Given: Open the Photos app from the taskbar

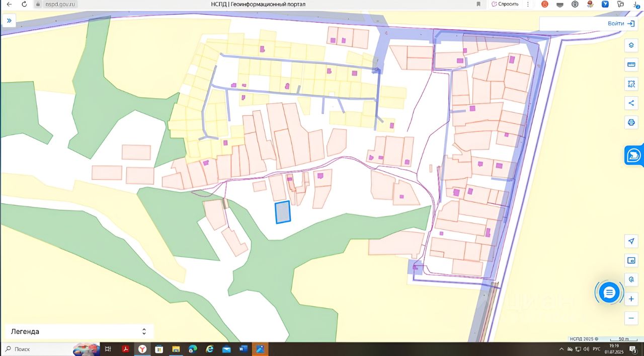Looking at the screenshot, I should click(260, 349).
